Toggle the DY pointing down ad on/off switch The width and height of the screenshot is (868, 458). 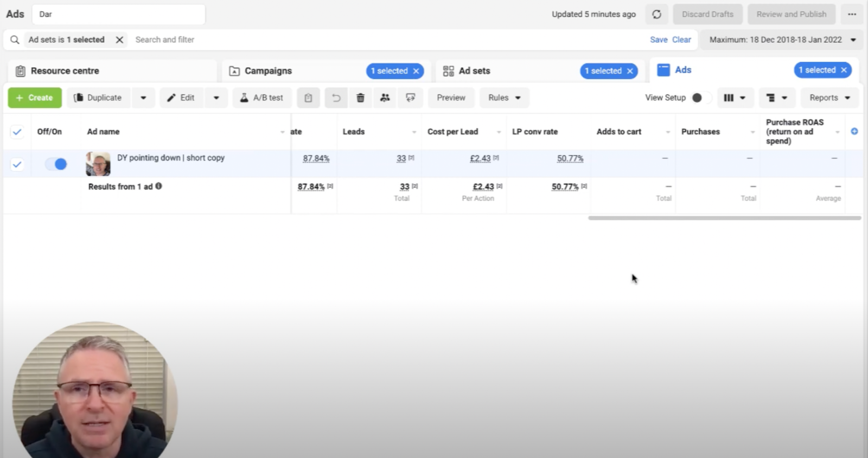55,164
